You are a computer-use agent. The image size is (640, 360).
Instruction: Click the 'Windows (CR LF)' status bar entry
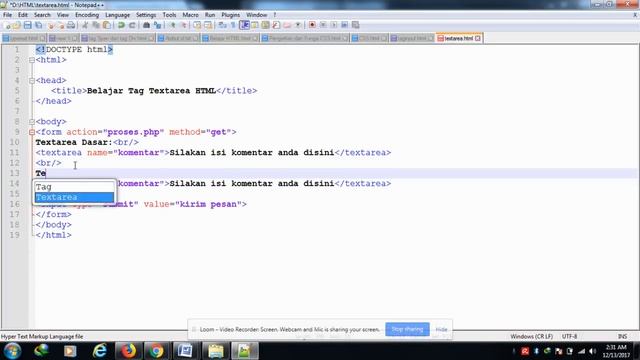pyautogui.click(x=531, y=337)
